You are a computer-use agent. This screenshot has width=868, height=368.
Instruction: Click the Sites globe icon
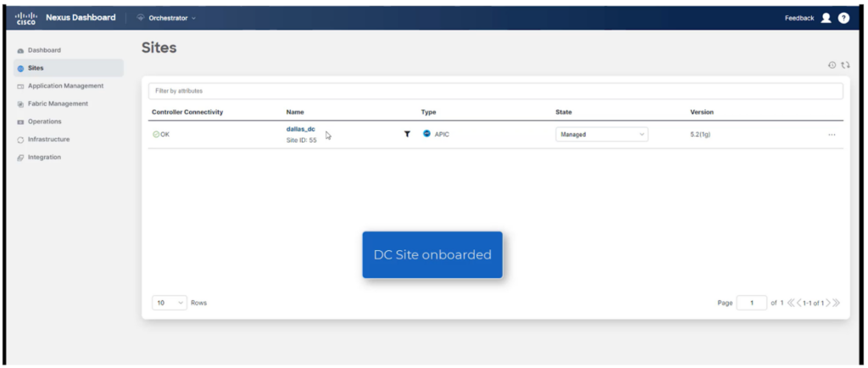(x=20, y=69)
